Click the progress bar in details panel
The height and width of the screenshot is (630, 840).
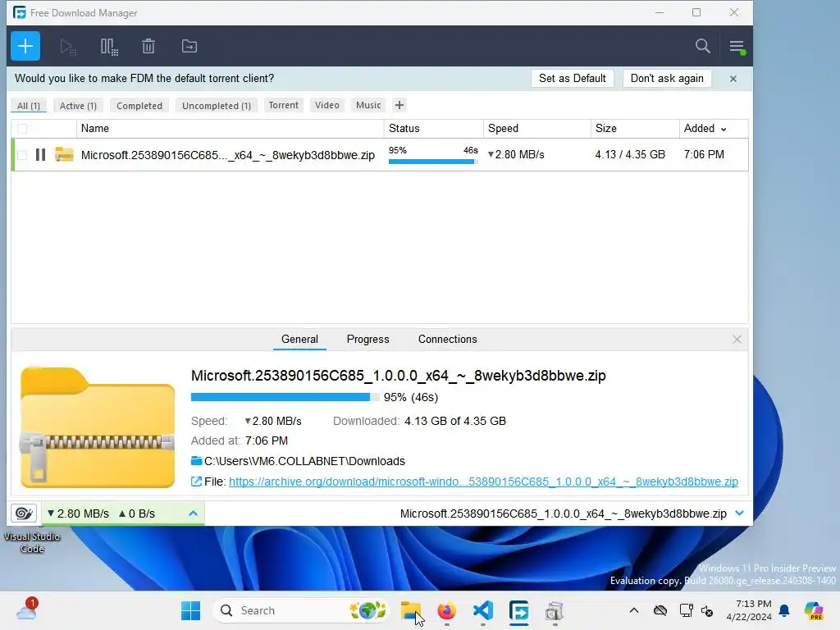[285, 397]
